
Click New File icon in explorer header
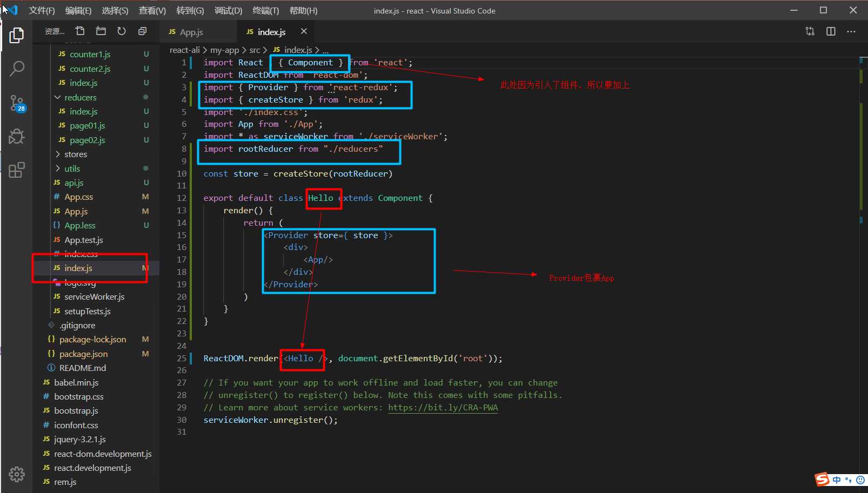click(x=80, y=31)
